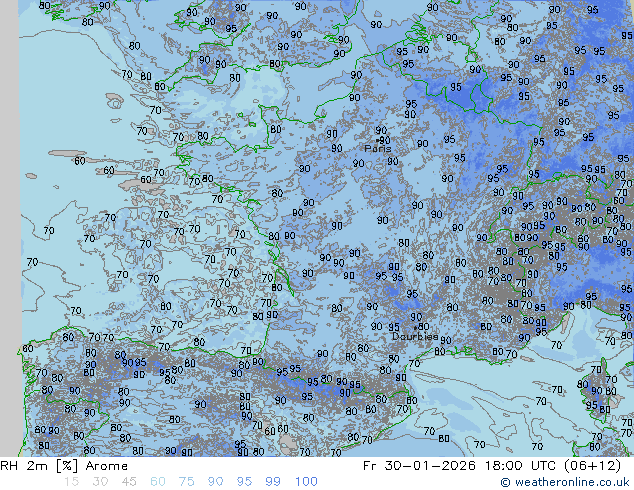Click the '(06+12)' run offset text
The height and width of the screenshot is (490, 634).
pos(591,466)
